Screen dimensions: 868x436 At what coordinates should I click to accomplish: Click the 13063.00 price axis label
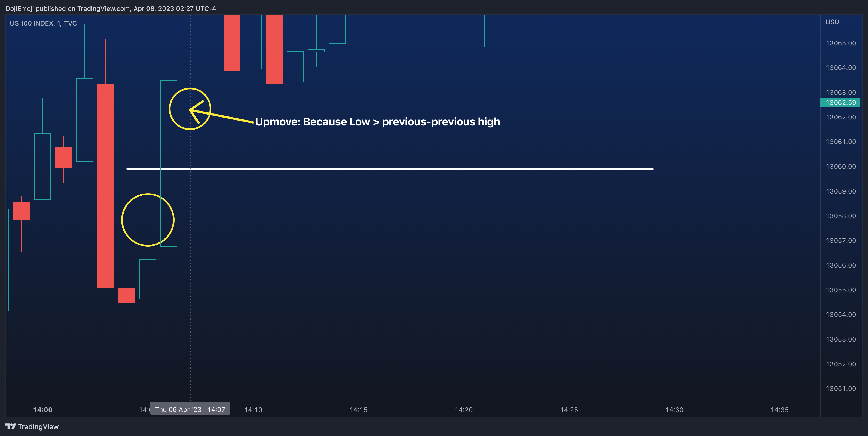coord(841,92)
